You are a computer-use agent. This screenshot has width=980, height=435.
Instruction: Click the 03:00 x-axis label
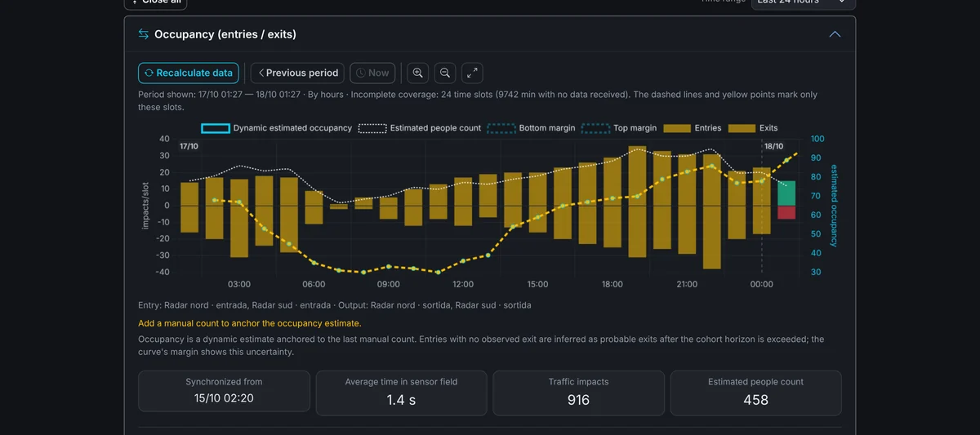(239, 284)
